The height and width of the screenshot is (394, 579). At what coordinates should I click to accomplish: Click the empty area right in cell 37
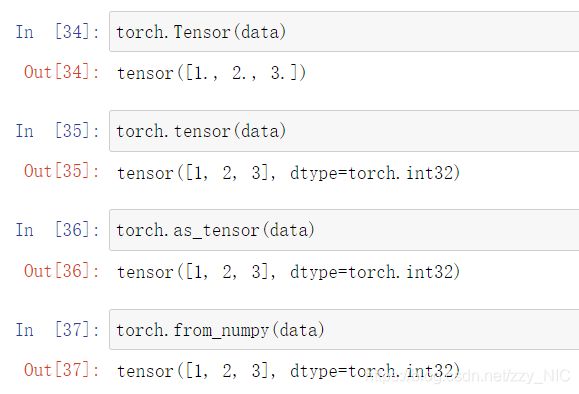[452, 330]
